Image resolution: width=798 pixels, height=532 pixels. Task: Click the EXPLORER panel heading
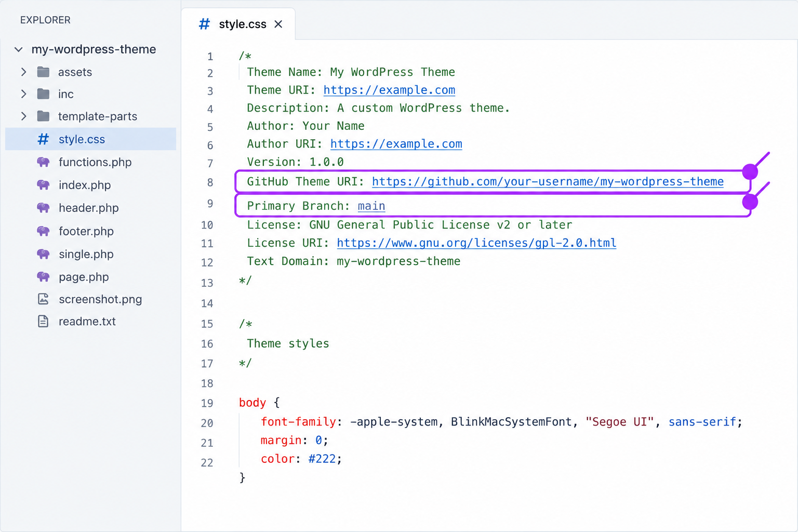45,20
